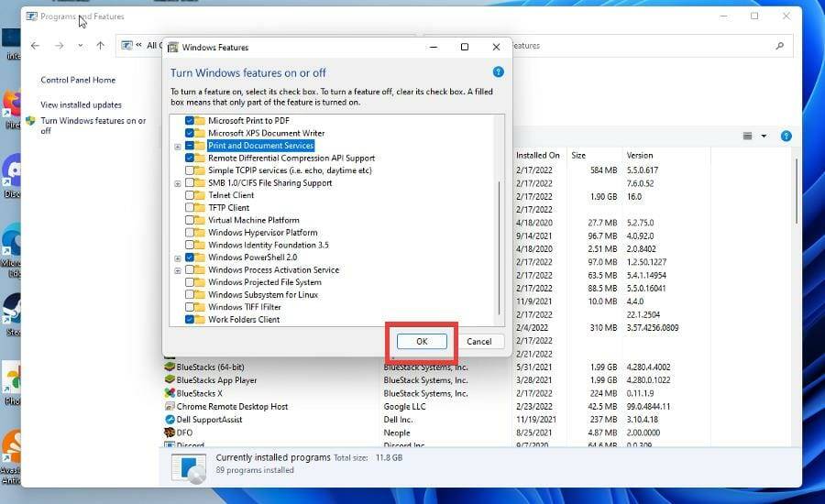This screenshot has height=504, width=825.
Task: Expand SMB 1.0/CIFS File Sharing Support
Action: point(178,183)
